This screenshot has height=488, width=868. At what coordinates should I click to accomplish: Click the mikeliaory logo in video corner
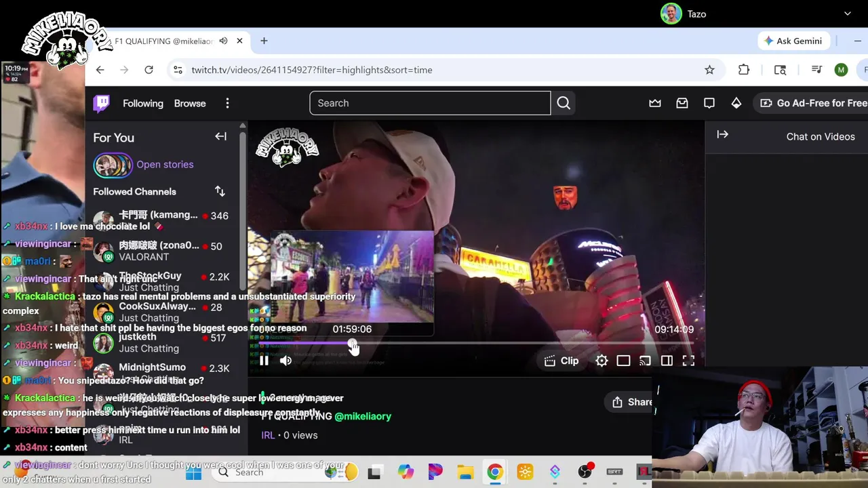pos(288,146)
